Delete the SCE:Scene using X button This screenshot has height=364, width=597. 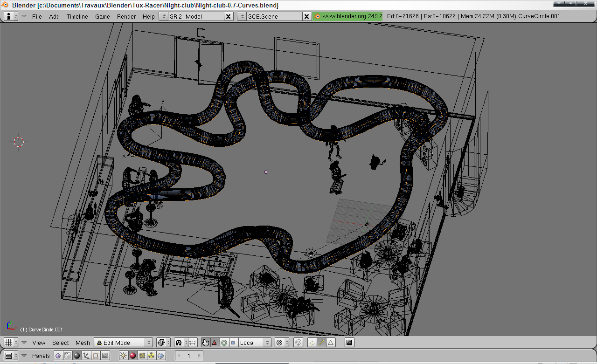306,16
